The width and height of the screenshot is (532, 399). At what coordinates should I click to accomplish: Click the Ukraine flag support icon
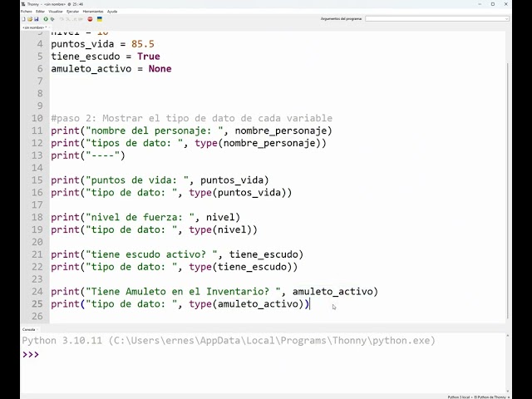(100, 19)
